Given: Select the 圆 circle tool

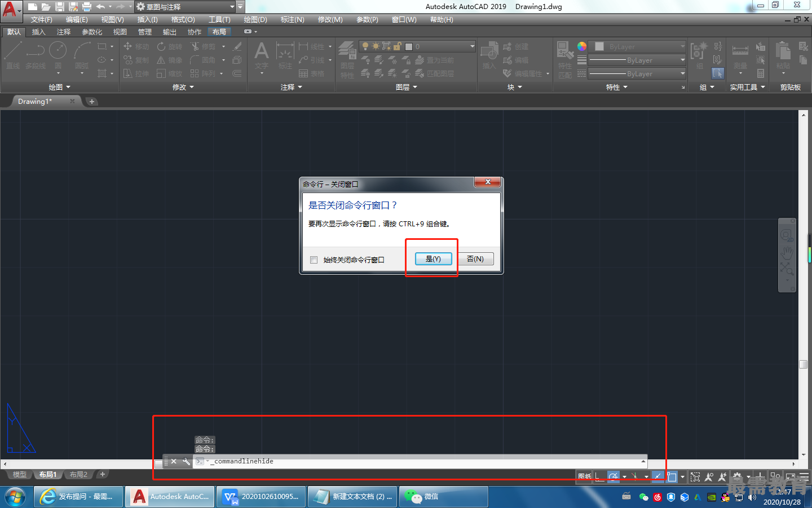Looking at the screenshot, I should click(x=58, y=55).
